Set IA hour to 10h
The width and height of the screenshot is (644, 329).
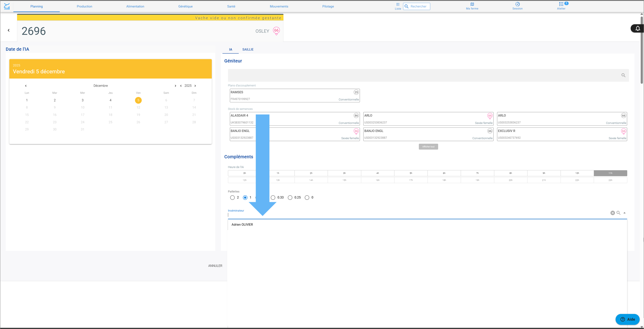577,173
